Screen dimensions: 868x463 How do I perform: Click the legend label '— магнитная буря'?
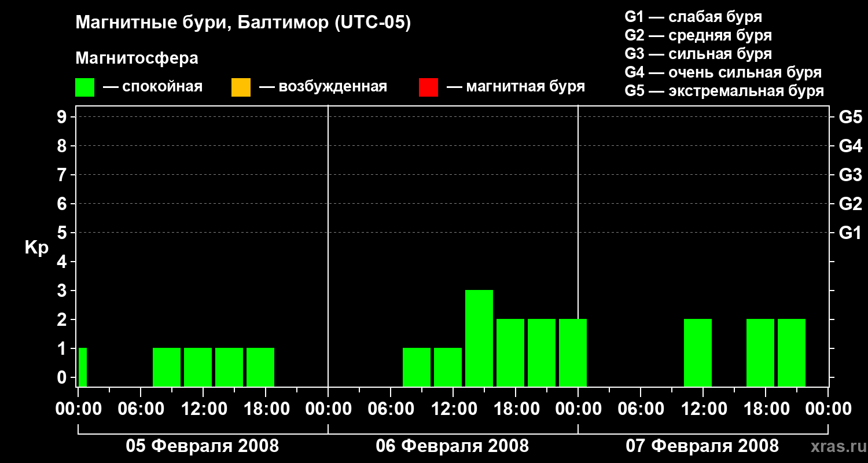coord(516,87)
